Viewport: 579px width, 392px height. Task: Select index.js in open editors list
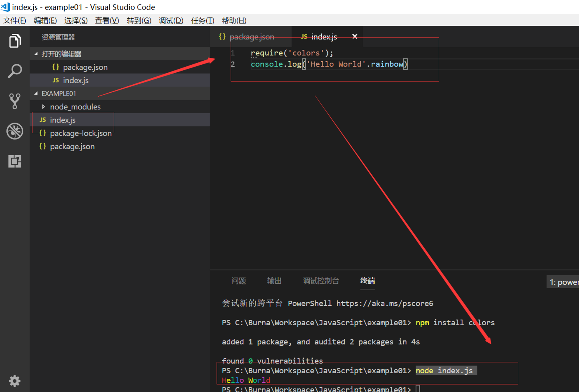pyautogui.click(x=120, y=80)
